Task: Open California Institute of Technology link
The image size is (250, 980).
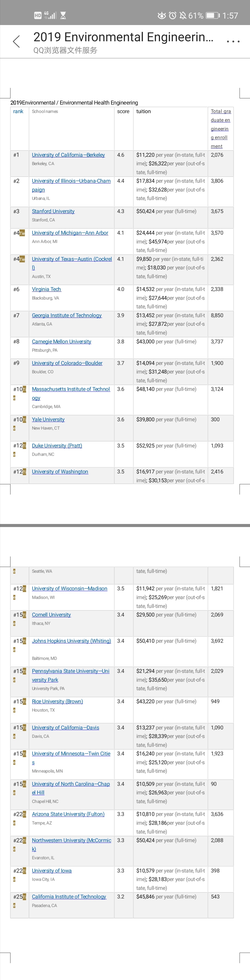Action: [69, 897]
